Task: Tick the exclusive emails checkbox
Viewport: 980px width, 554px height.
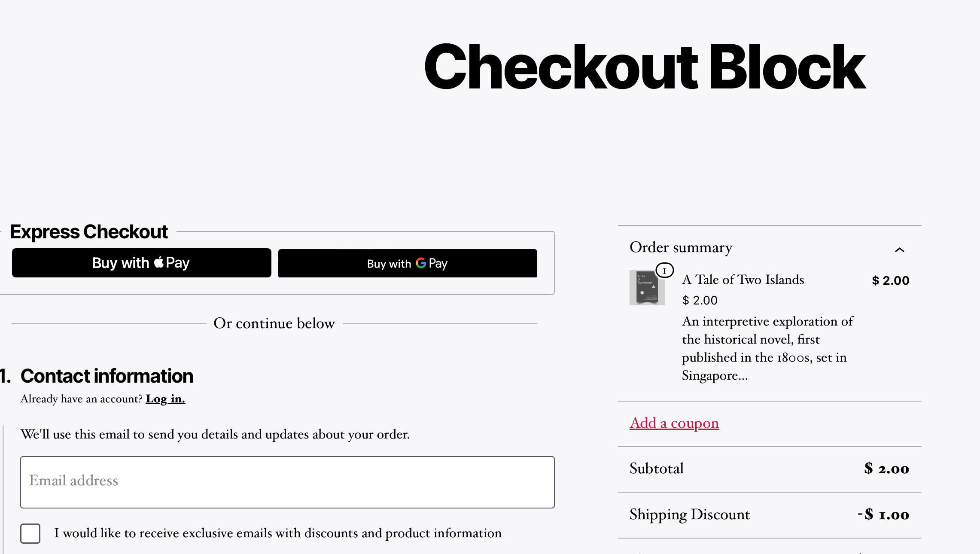Action: (x=30, y=533)
